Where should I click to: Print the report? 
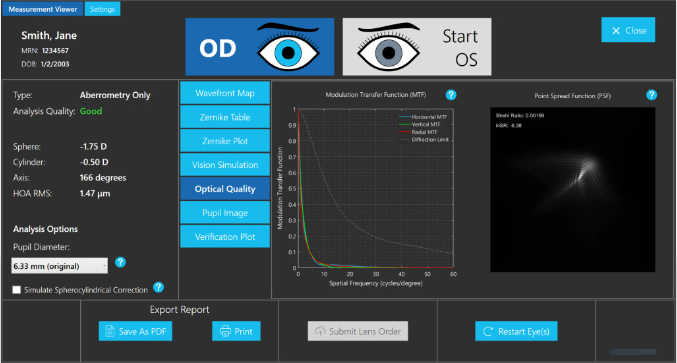(236, 331)
